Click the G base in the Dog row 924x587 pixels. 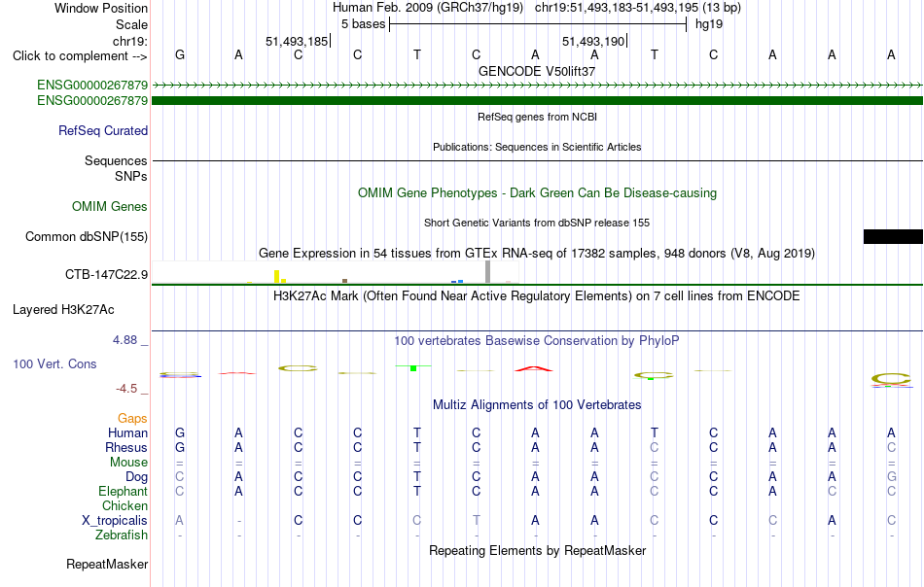click(891, 476)
